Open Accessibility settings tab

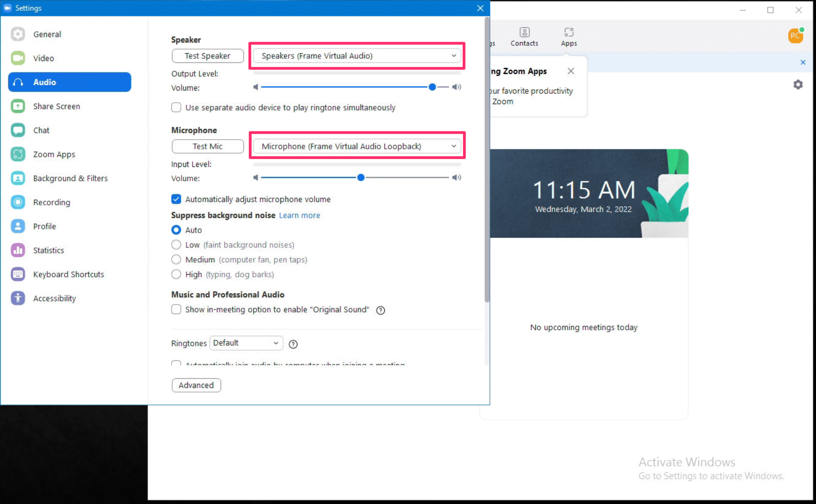tap(69, 299)
